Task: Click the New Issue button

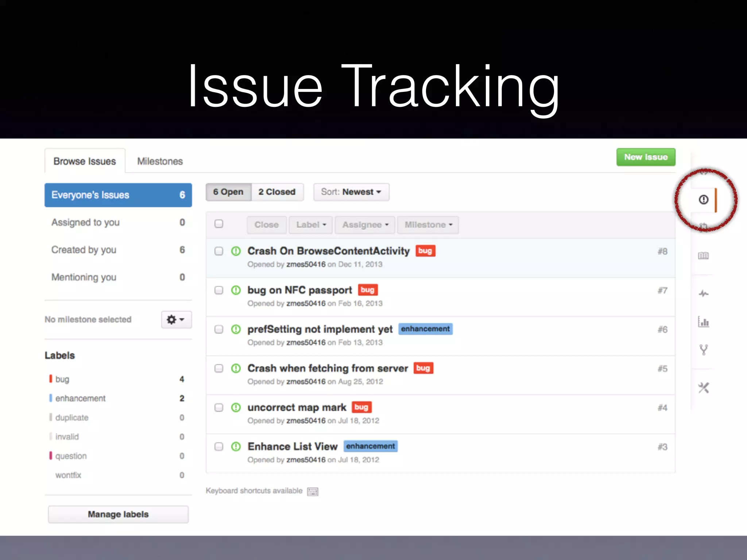Action: click(x=646, y=157)
